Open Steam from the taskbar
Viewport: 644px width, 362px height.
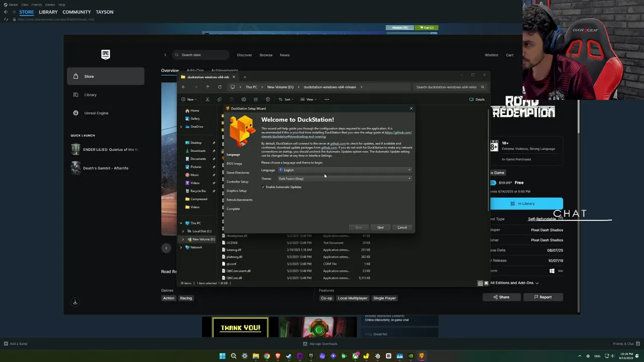click(x=289, y=356)
